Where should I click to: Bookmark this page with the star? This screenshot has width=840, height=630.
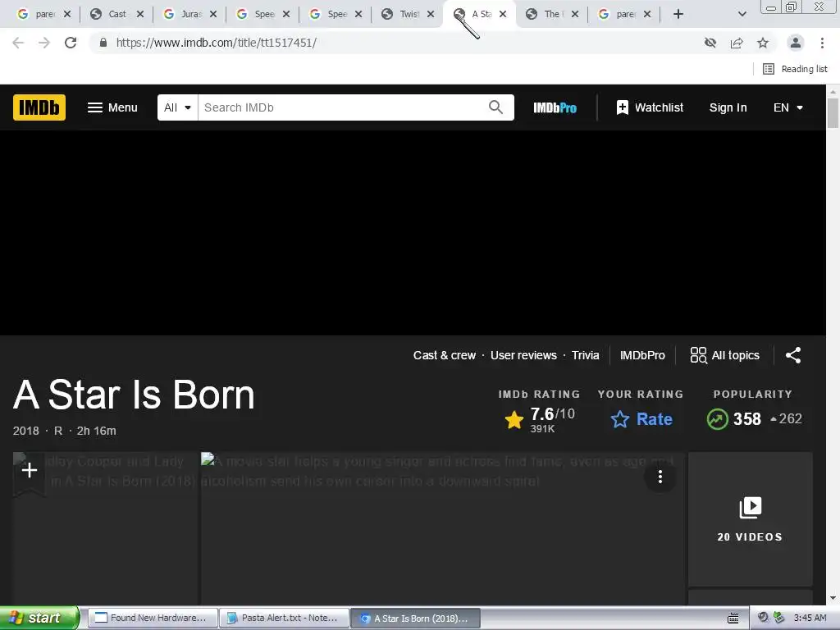coord(763,43)
